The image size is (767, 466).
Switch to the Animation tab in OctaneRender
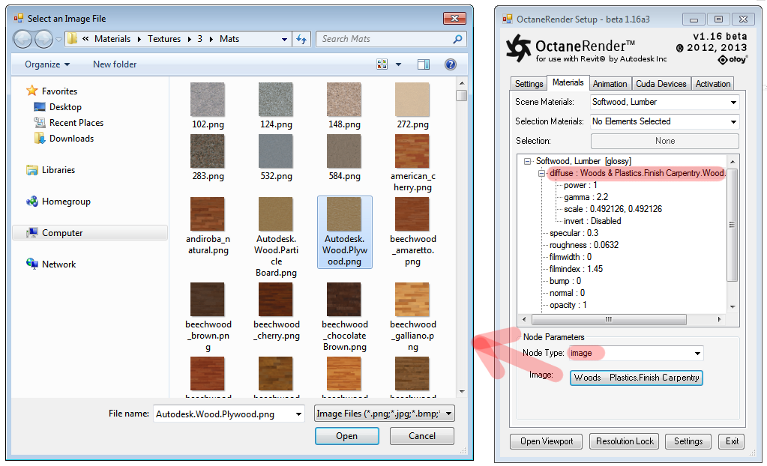(610, 84)
